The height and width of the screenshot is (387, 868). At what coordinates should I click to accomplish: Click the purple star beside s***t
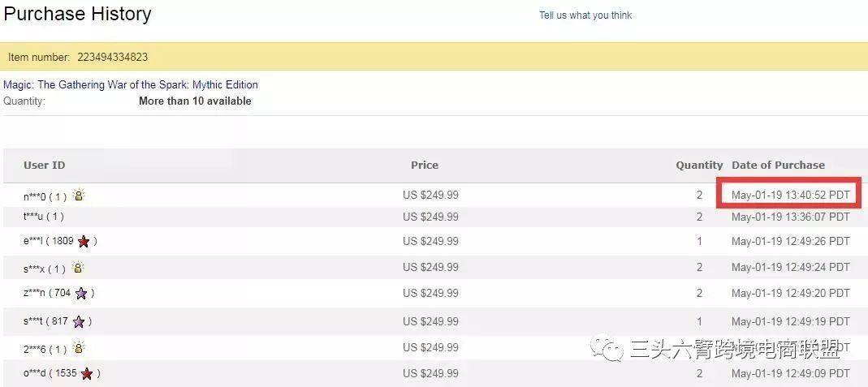click(79, 322)
